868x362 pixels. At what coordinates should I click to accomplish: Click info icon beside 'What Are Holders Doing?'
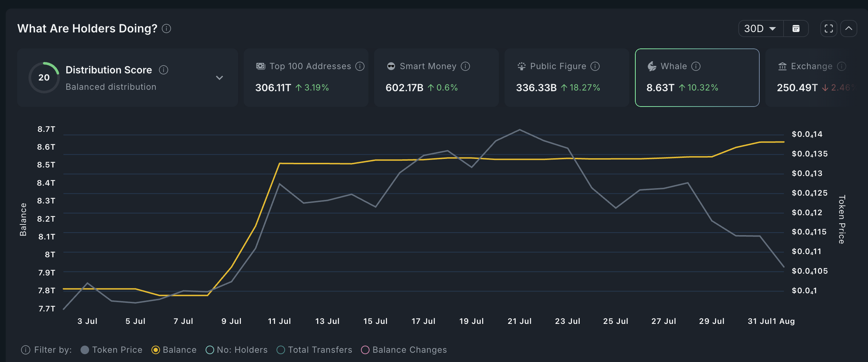point(166,29)
